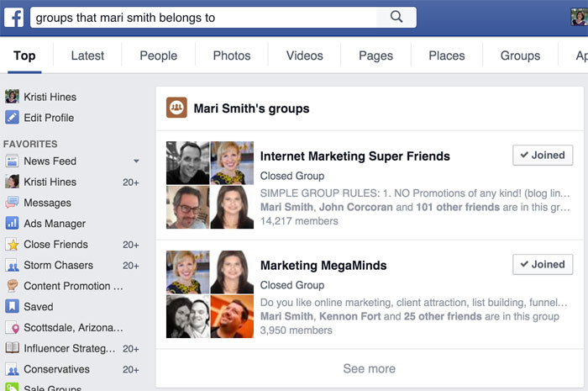The height and width of the screenshot is (391, 588).
Task: Click the Ads Manager chart icon
Action: pyautogui.click(x=12, y=224)
